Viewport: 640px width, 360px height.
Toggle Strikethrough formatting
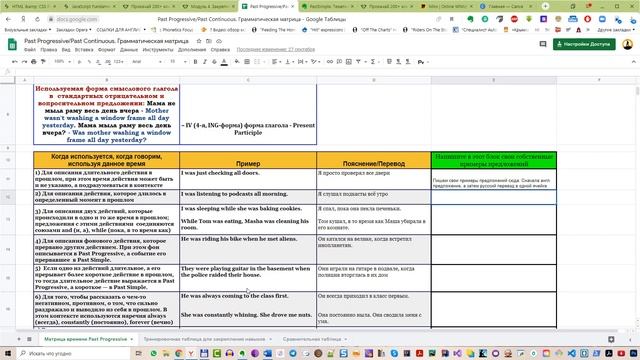click(214, 62)
